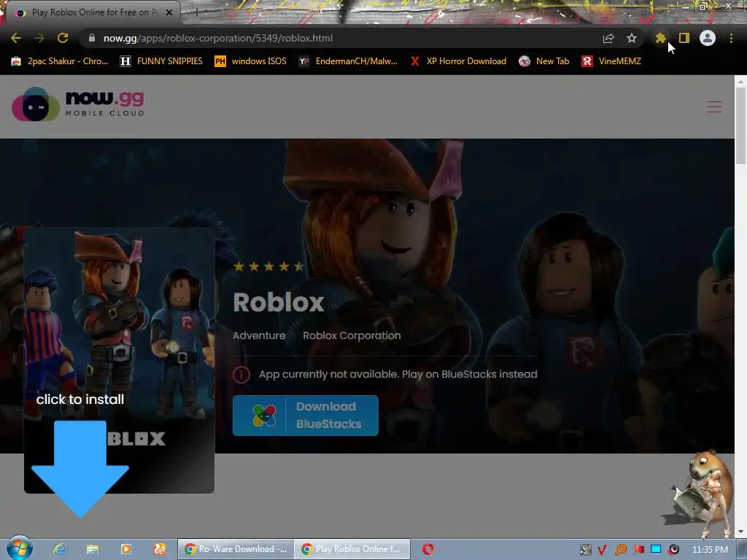747x560 pixels.
Task: Open Chrome three-dot menu
Action: pos(731,38)
